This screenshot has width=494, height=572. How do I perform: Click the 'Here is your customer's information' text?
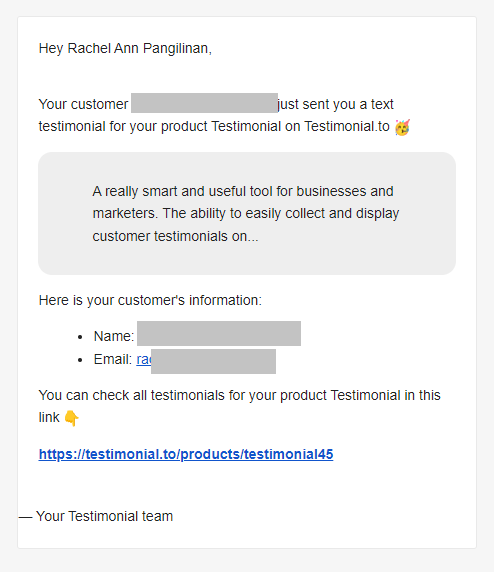pos(150,301)
